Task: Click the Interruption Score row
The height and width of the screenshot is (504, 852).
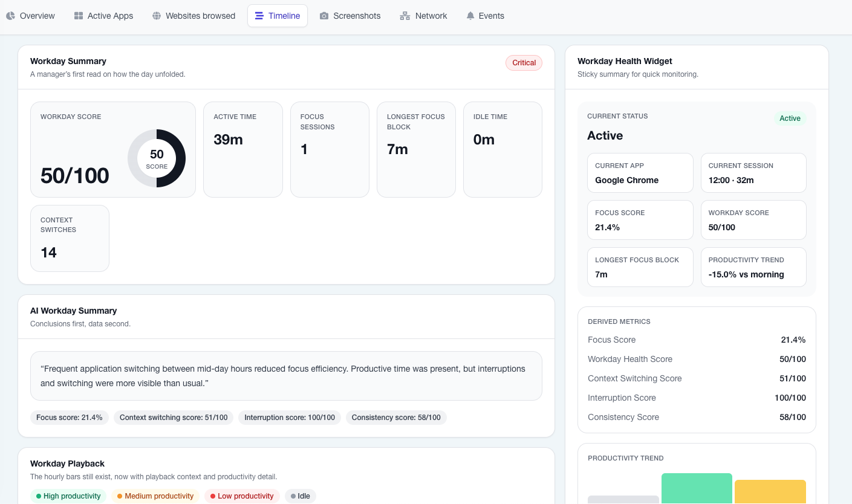Action: coord(697,398)
